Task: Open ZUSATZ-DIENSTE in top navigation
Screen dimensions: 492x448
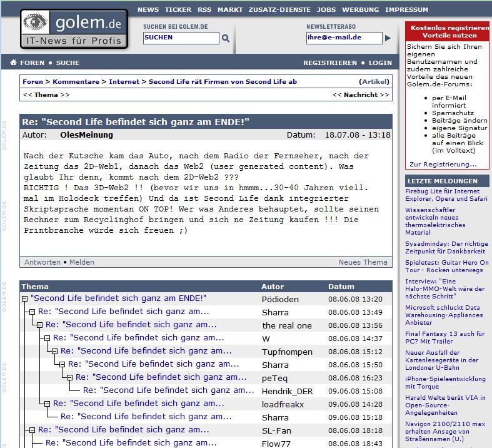Action: coord(279,10)
